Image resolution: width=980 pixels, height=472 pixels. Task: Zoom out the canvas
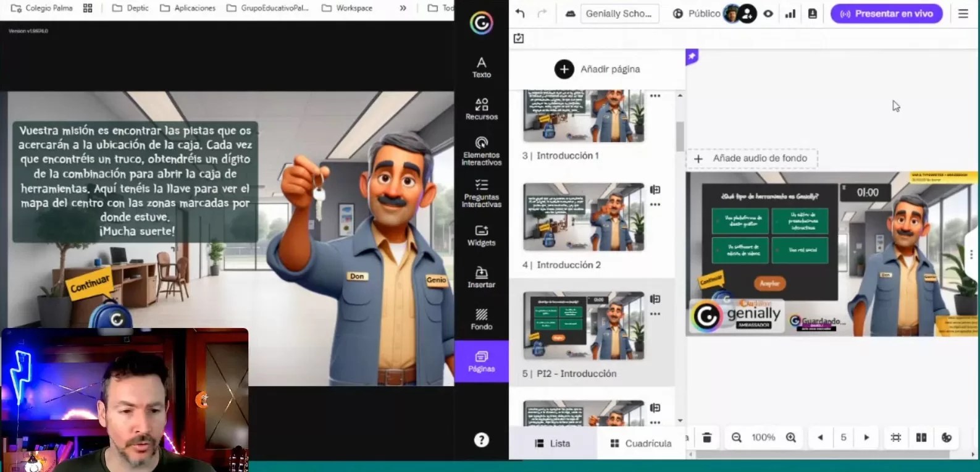coord(737,437)
